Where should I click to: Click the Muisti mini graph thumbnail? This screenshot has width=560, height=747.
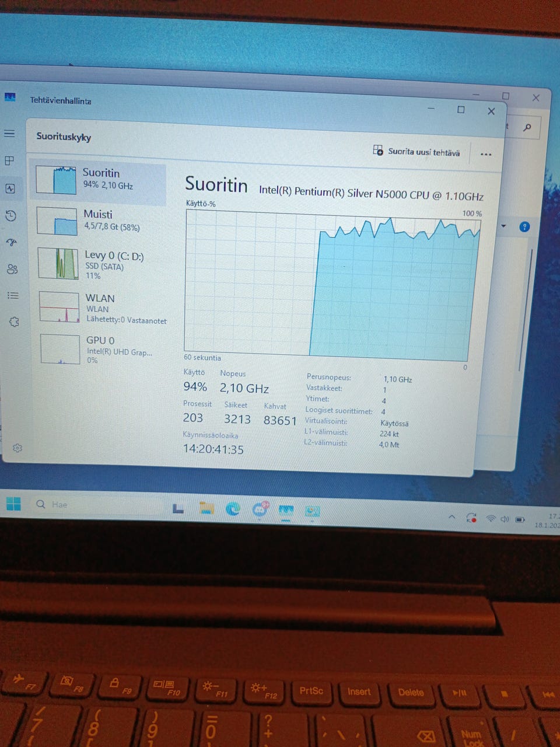pos(57,221)
